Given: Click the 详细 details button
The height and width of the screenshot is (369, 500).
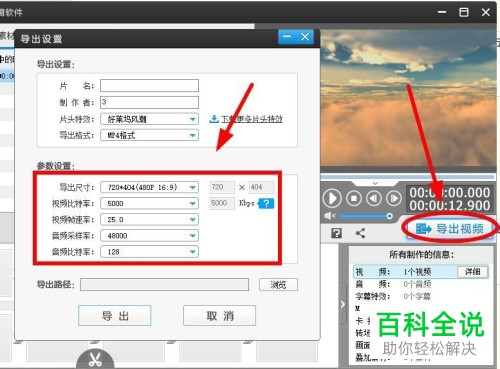Looking at the screenshot, I should [473, 272].
